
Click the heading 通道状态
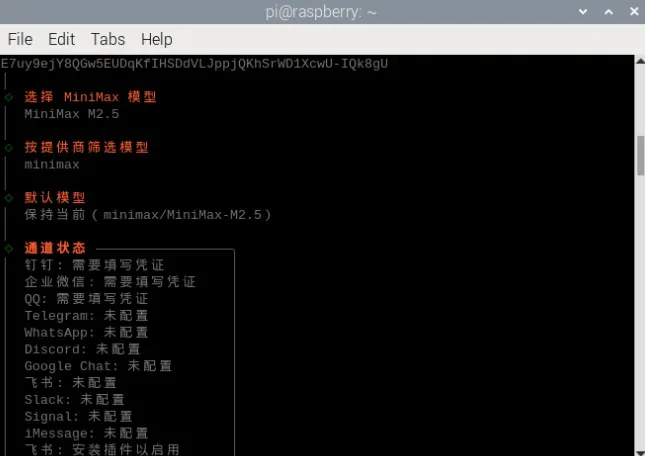pos(55,248)
